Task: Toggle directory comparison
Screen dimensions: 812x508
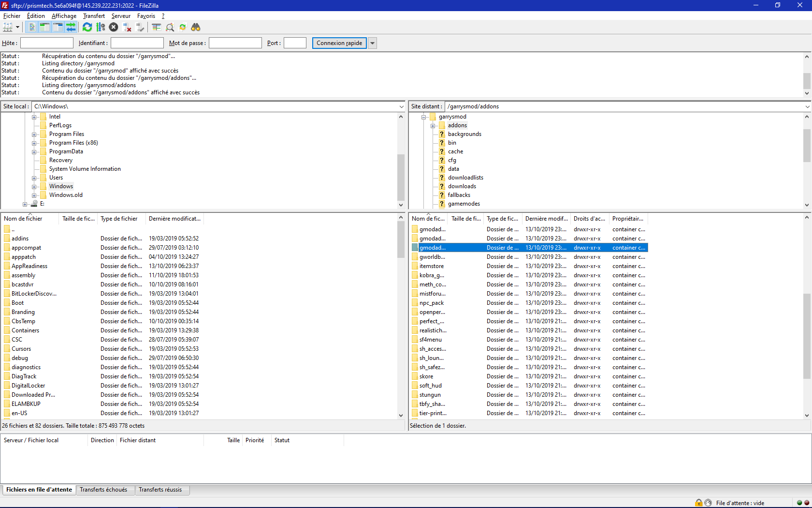Action: point(170,27)
